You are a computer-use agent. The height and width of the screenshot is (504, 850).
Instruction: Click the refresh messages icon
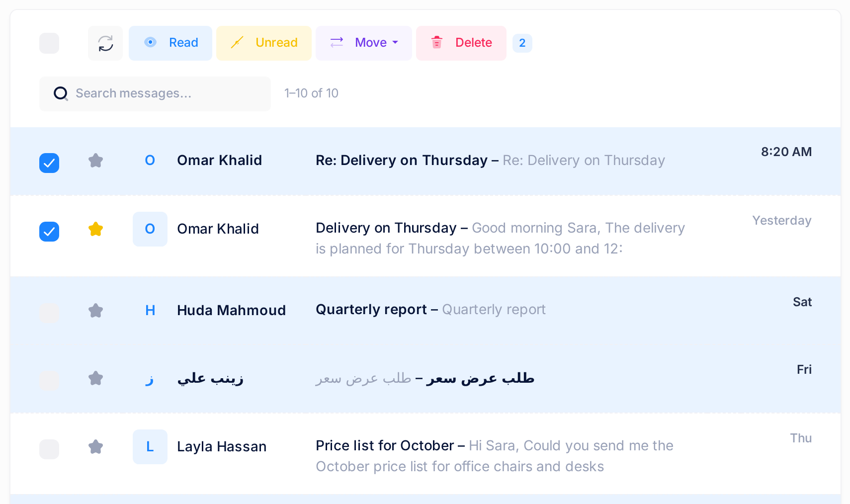click(x=105, y=43)
